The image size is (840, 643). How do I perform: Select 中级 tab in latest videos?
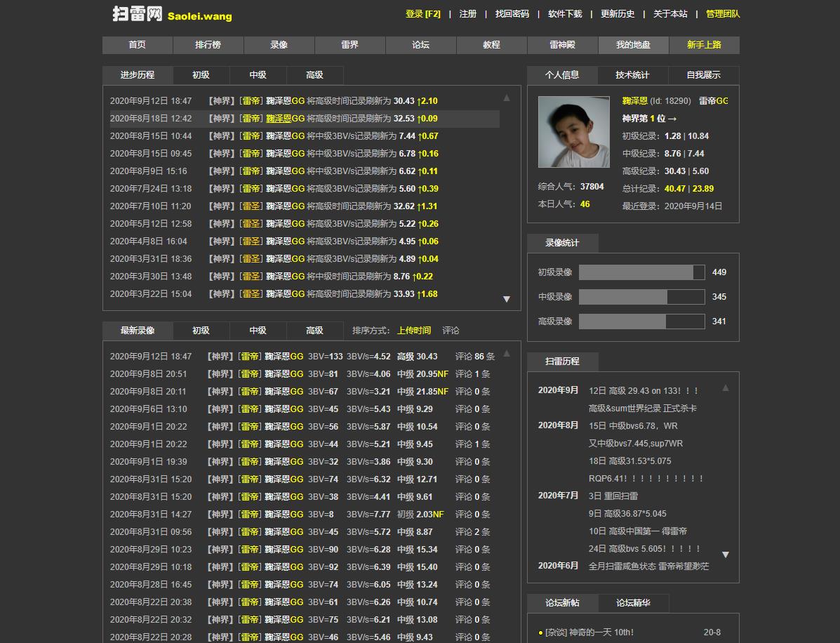tap(258, 331)
